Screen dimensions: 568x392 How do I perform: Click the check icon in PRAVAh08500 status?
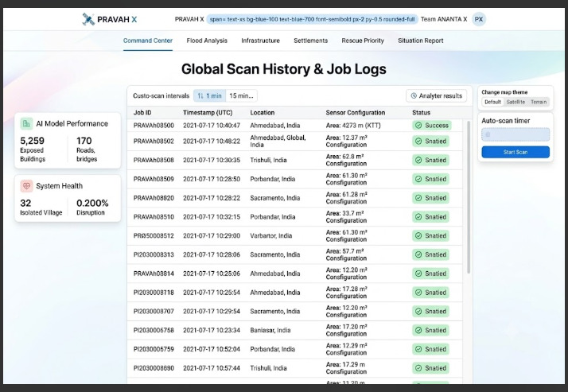[x=418, y=126]
